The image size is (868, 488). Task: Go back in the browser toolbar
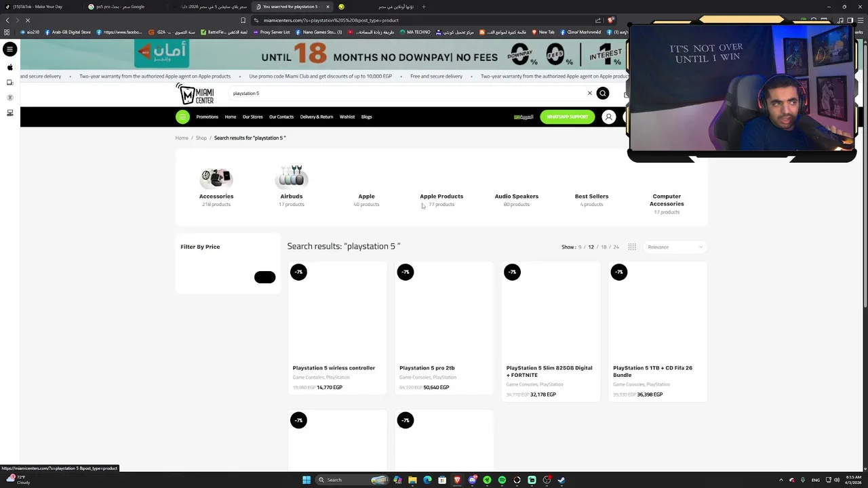coord(7,20)
